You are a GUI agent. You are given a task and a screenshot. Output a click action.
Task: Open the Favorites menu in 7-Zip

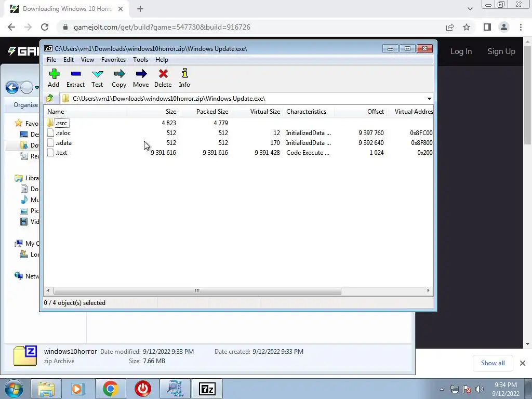point(113,60)
